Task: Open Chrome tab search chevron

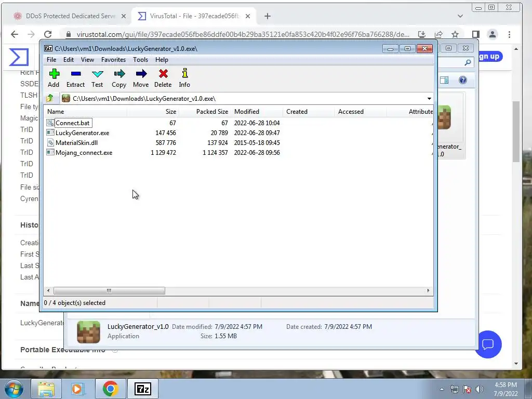Action: pyautogui.click(x=460, y=16)
